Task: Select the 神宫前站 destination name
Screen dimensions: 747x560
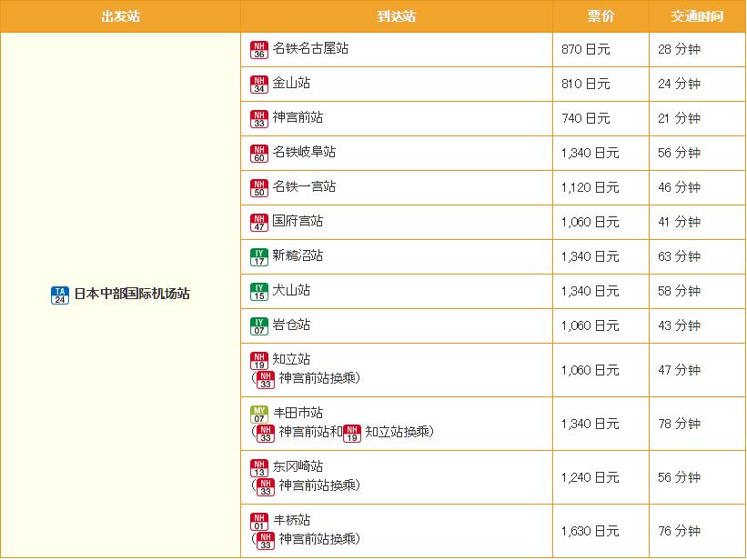Action: point(298,117)
